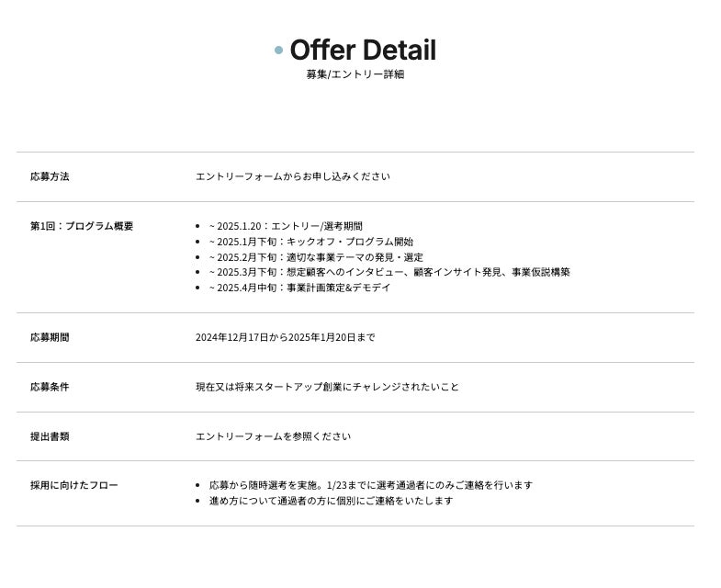
Task: Click the 応募方法 row label
Action: click(50, 176)
